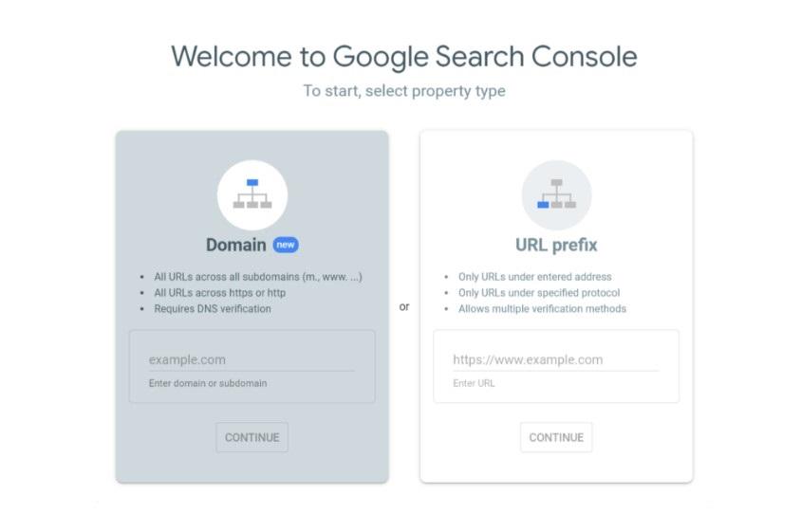Click the Domain property hierarchy icon
This screenshot has width=801, height=532.
point(252,195)
